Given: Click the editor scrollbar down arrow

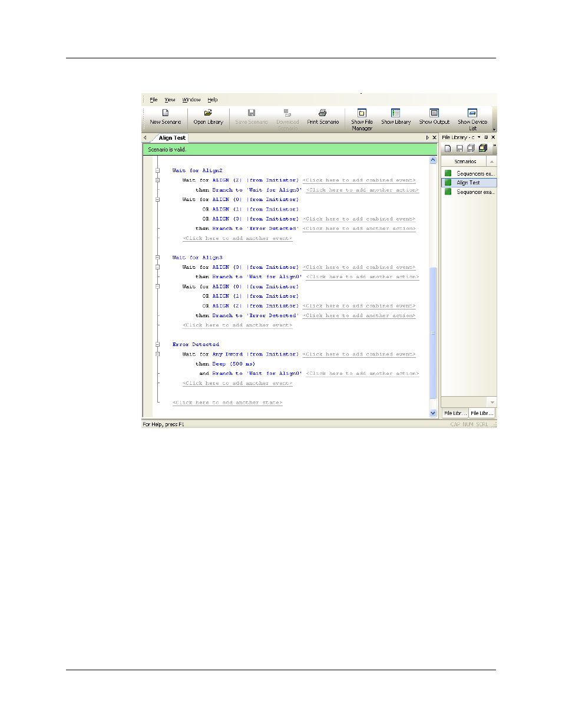Looking at the screenshot, I should pyautogui.click(x=433, y=413).
